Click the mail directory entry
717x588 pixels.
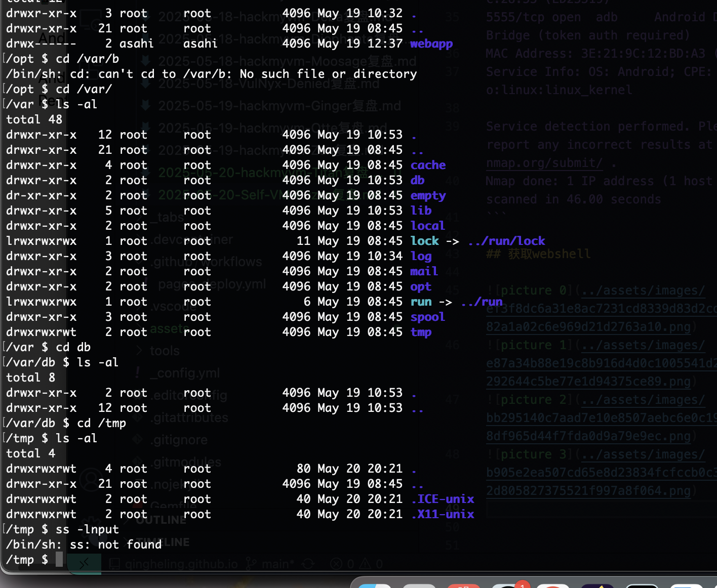[x=424, y=271]
